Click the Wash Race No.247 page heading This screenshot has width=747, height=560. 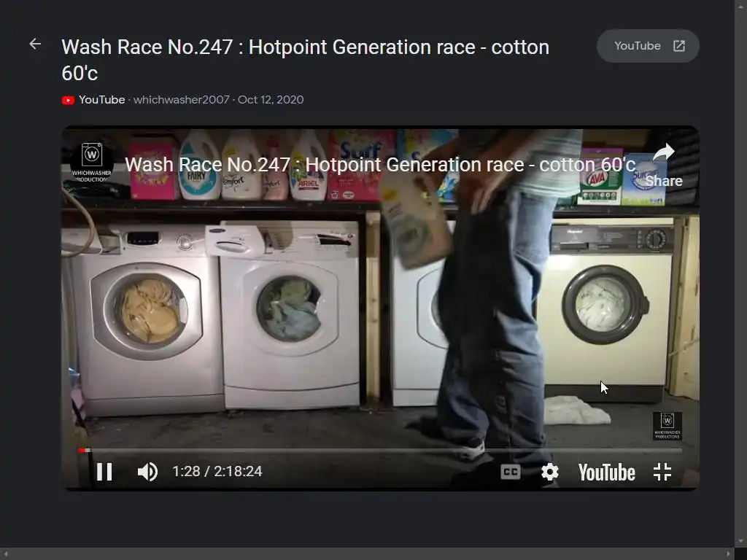[x=306, y=60]
